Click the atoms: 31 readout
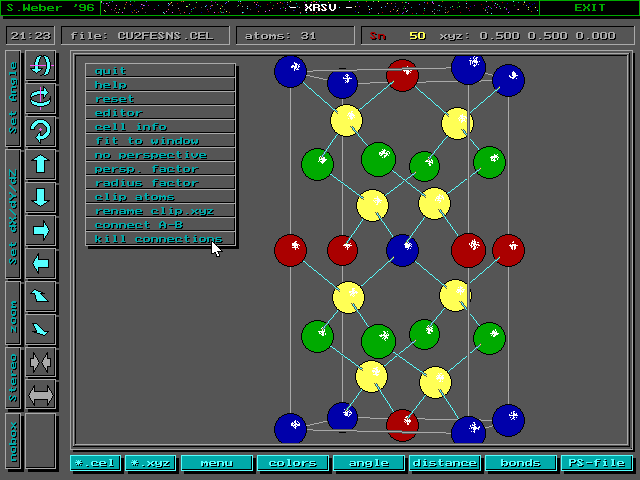 (x=295, y=36)
